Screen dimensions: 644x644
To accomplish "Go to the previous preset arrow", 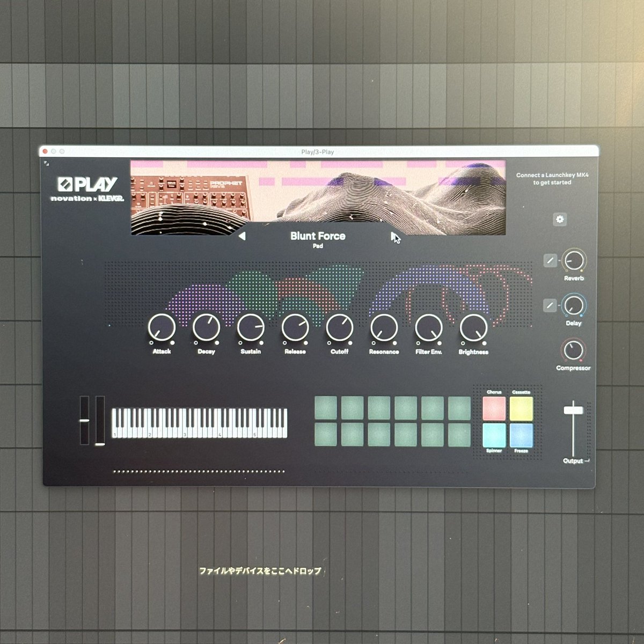I will (x=242, y=236).
